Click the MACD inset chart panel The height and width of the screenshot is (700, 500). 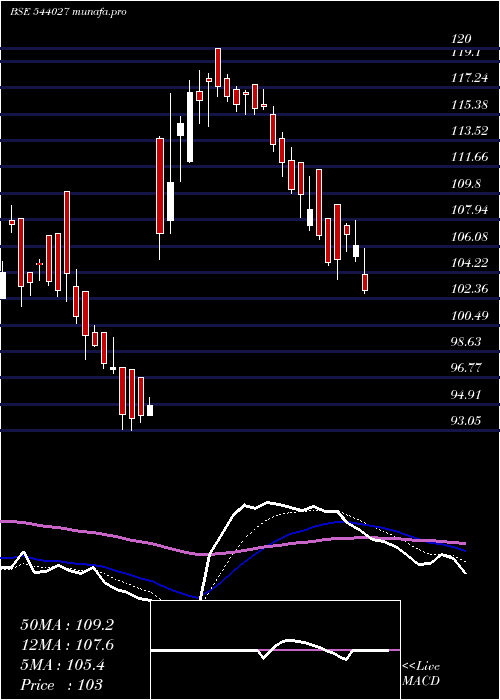275,650
